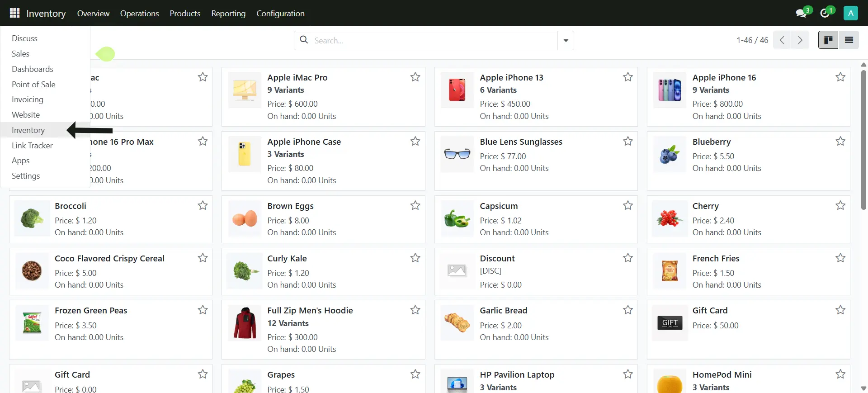Star the Brown Eggs product
Screen dimensions: 868x393
(x=415, y=206)
